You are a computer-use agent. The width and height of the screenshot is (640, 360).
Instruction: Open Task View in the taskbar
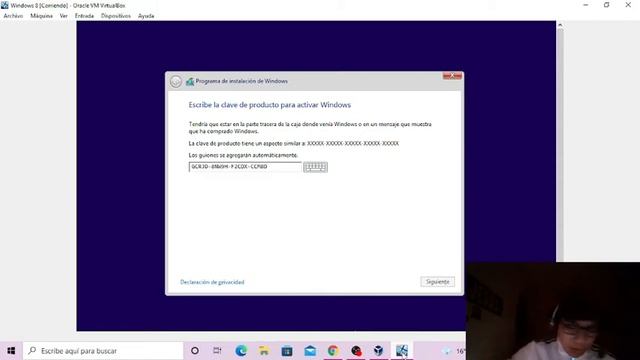(217, 351)
